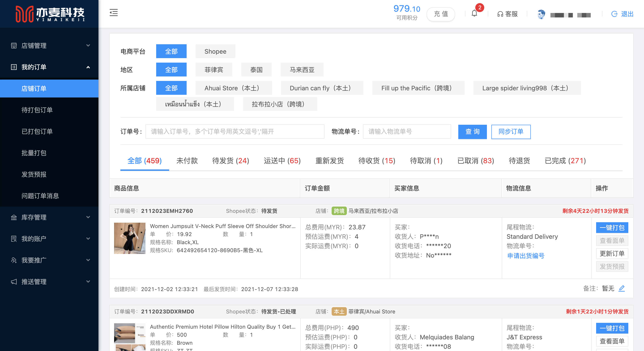Select 全部 for 电商平台 filter
644x351 pixels.
[171, 51]
